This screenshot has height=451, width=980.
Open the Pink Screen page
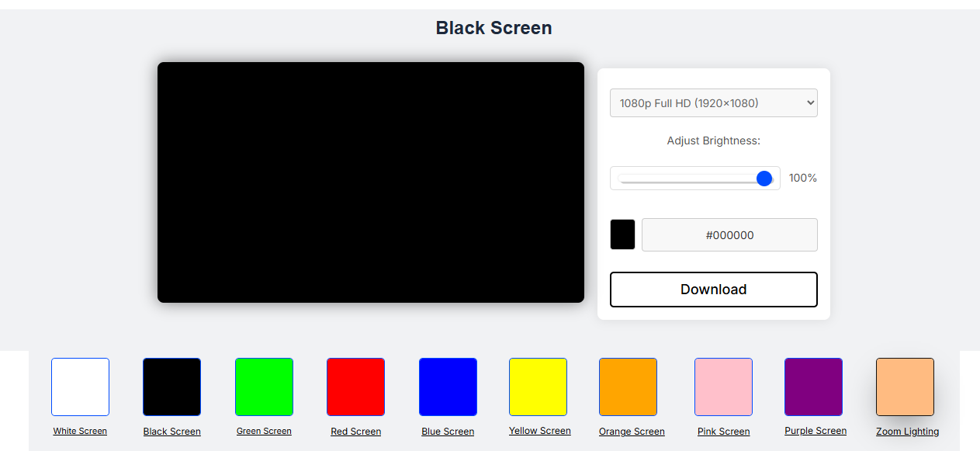[x=723, y=431]
